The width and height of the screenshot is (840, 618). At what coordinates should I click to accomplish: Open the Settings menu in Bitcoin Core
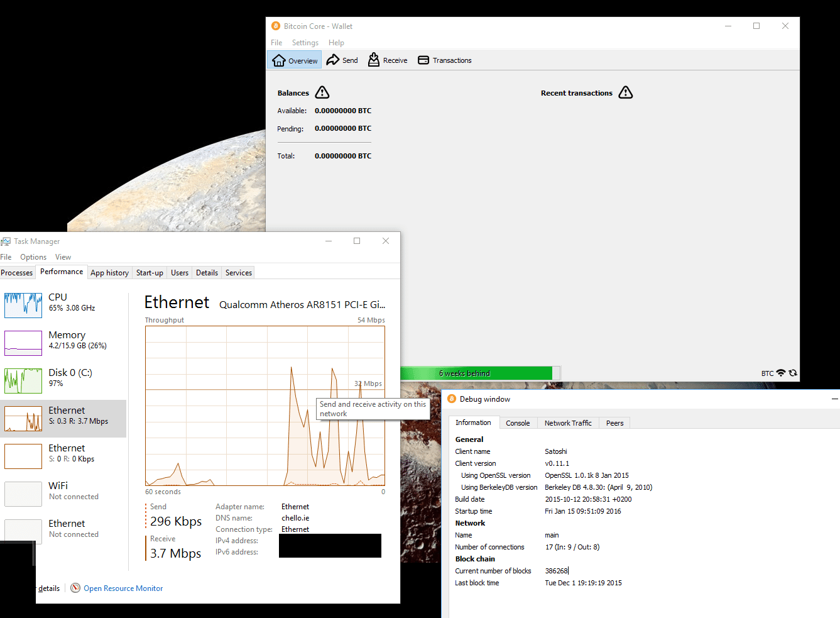click(x=305, y=43)
